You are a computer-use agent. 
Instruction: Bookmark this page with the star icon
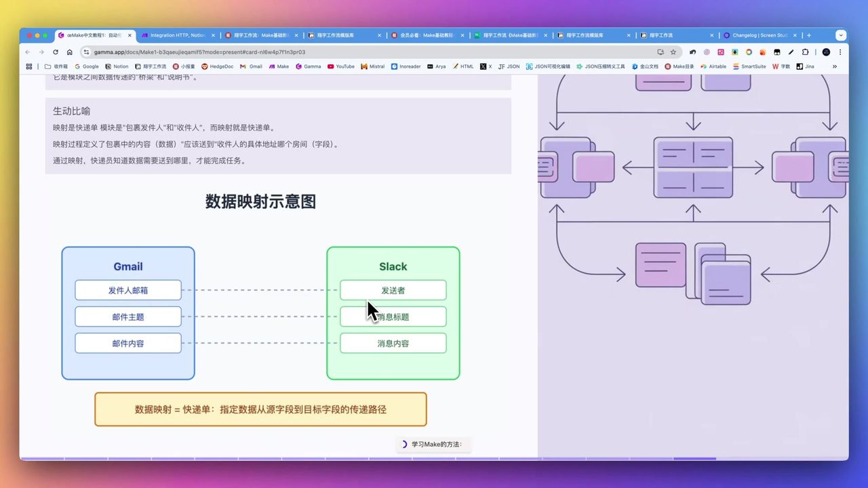pos(673,52)
